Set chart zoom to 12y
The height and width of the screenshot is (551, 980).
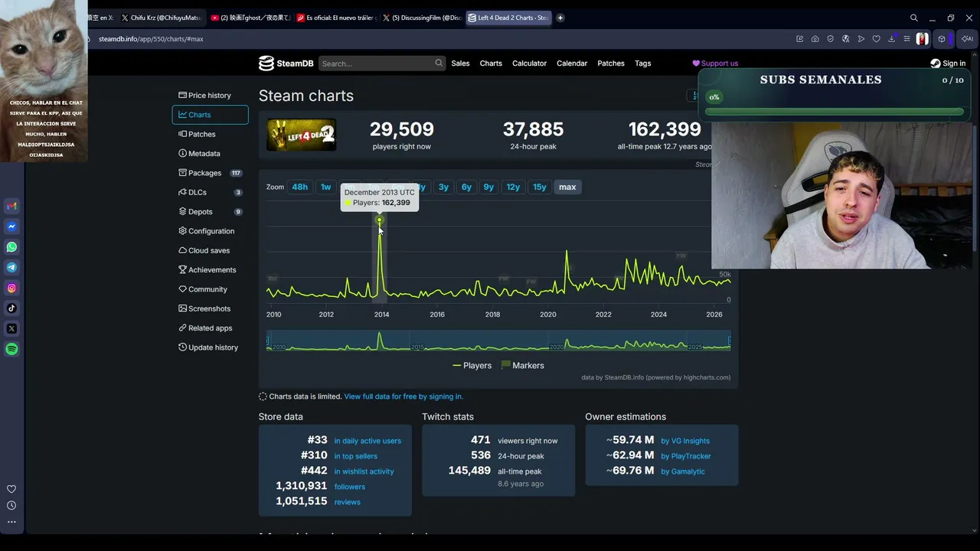point(513,187)
